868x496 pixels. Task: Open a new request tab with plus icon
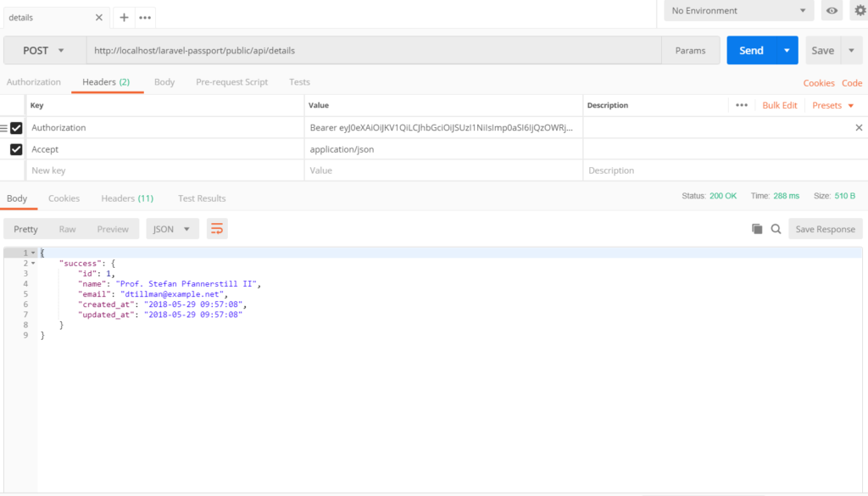[124, 17]
